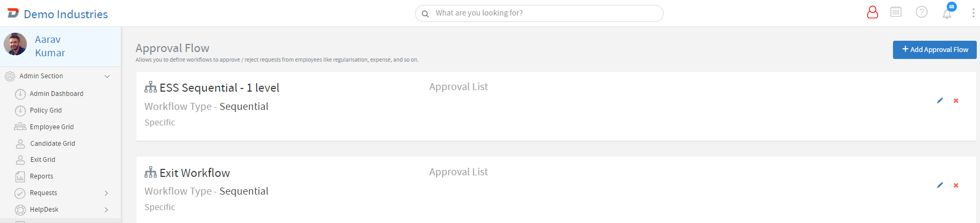Edit the ESS Sequential - 1 level flow

[940, 100]
